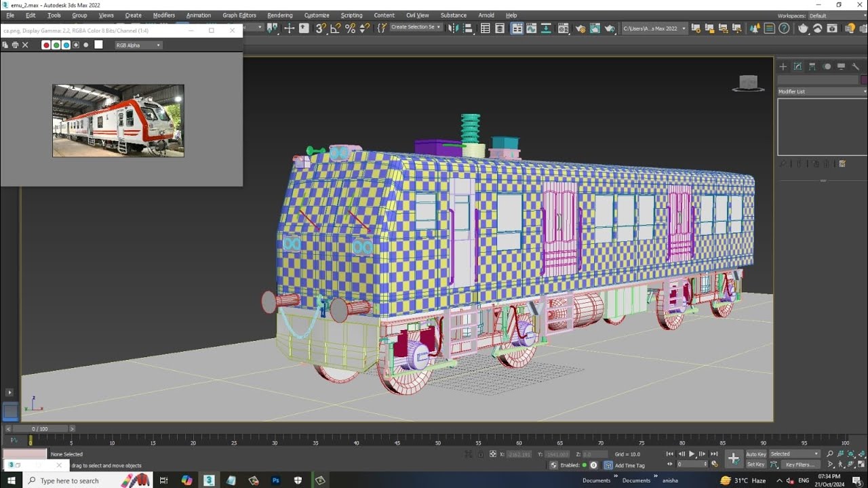The image size is (868, 488).
Task: Open the project path dropdown
Action: tap(654, 28)
